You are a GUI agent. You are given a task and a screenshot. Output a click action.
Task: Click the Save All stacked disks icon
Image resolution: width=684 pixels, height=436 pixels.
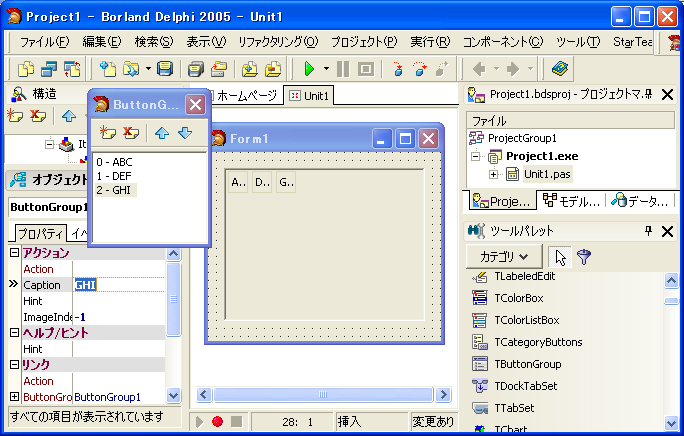pos(196,69)
